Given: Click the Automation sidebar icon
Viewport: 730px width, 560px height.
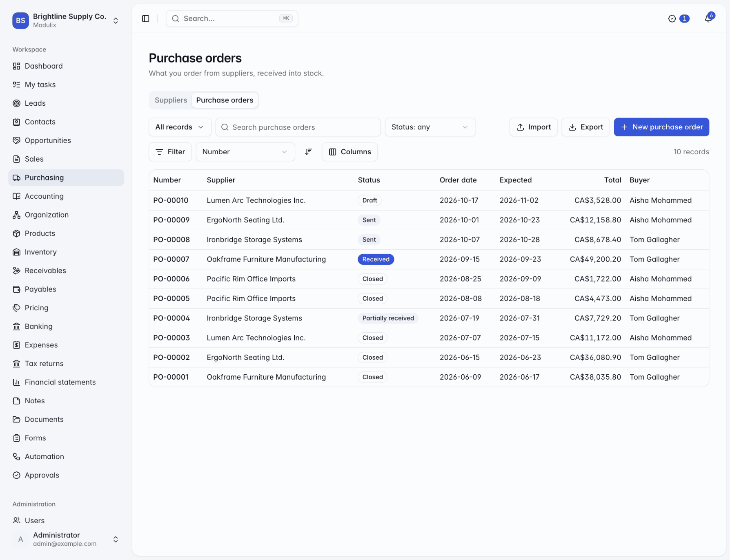Looking at the screenshot, I should tap(16, 456).
